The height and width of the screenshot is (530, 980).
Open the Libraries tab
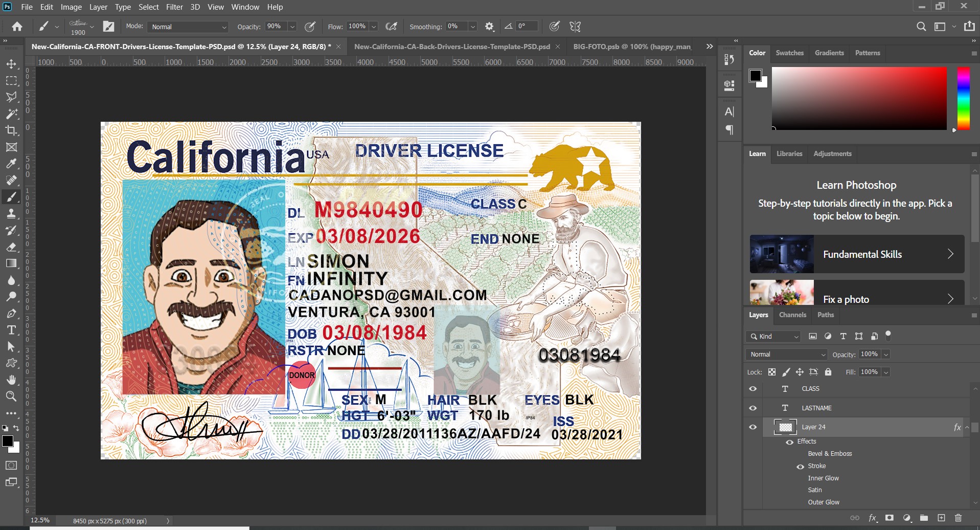(x=789, y=153)
